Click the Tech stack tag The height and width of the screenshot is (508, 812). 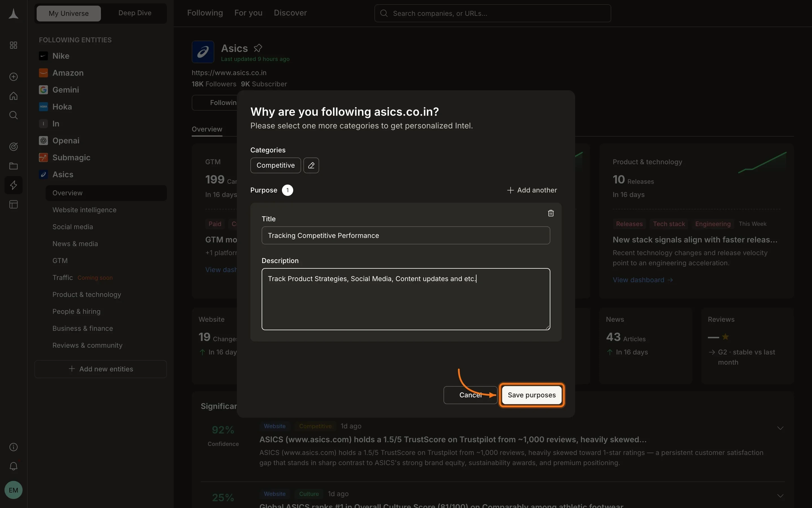tap(669, 224)
